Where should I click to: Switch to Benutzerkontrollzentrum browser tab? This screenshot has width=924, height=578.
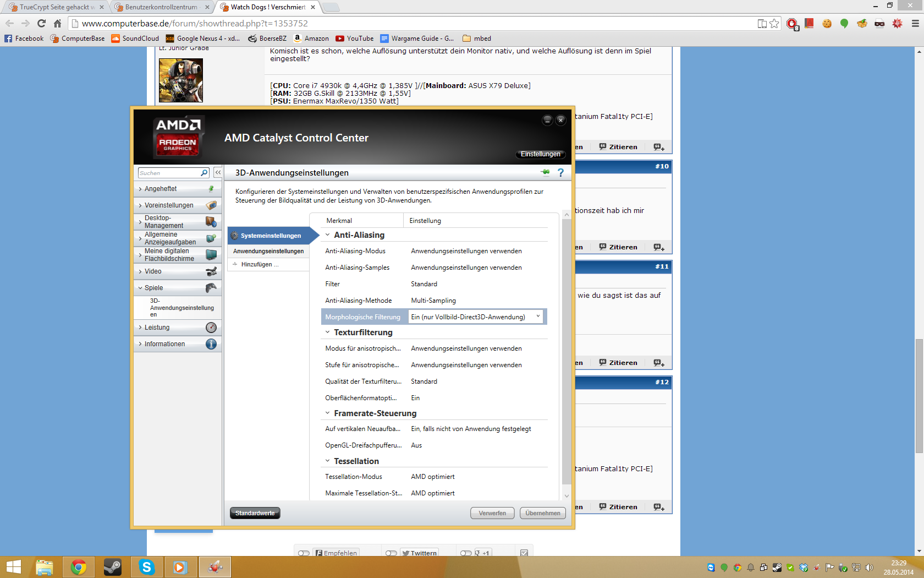pos(161,7)
